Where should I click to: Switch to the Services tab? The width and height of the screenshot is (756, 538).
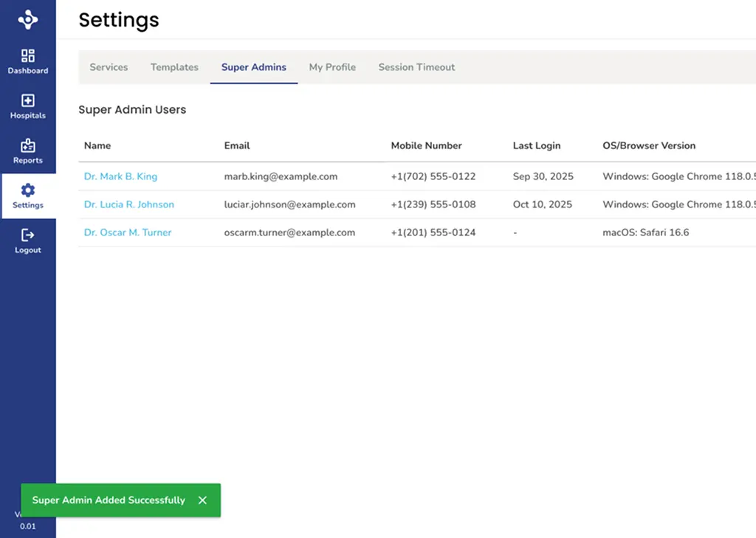click(x=109, y=67)
